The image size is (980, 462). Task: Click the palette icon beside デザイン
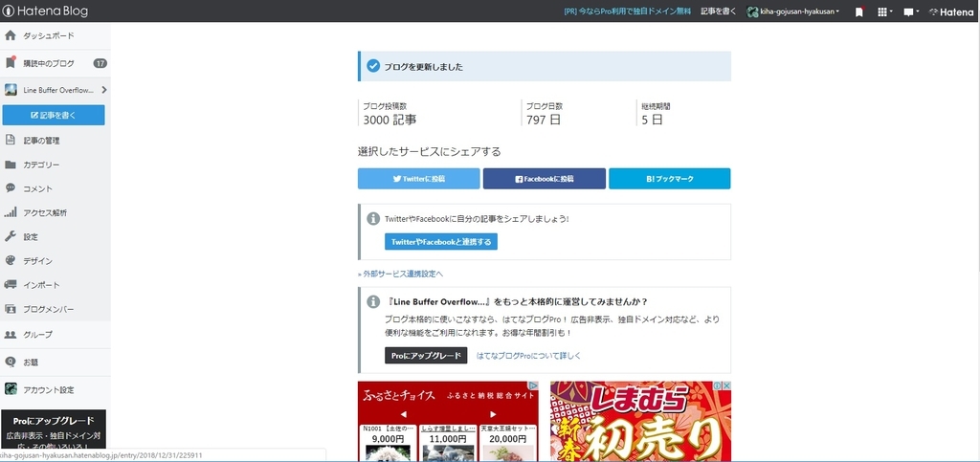point(10,260)
